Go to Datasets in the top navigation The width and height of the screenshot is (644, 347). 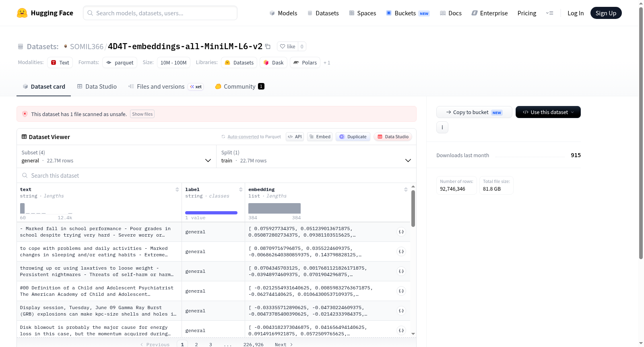click(x=323, y=13)
